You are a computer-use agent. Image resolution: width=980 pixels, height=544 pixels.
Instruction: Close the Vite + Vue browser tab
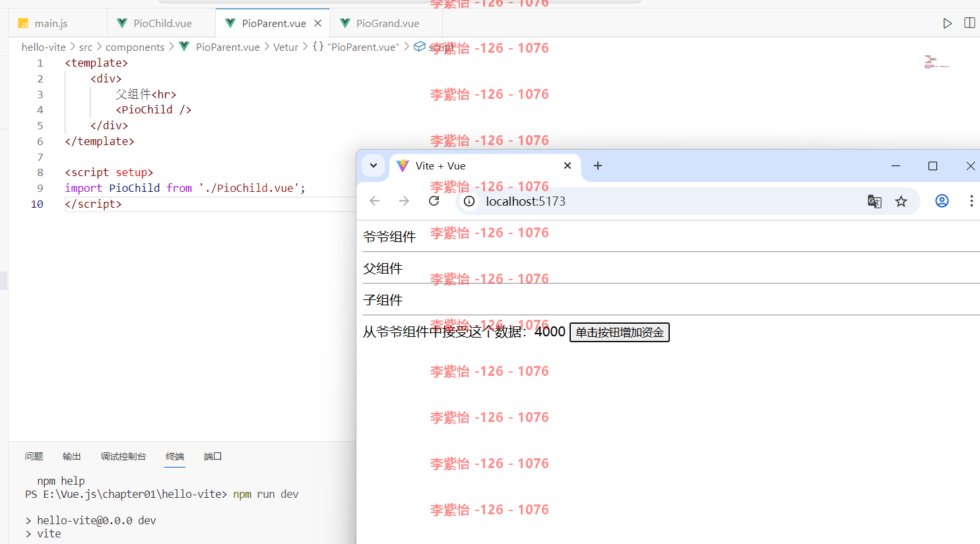[x=568, y=166]
